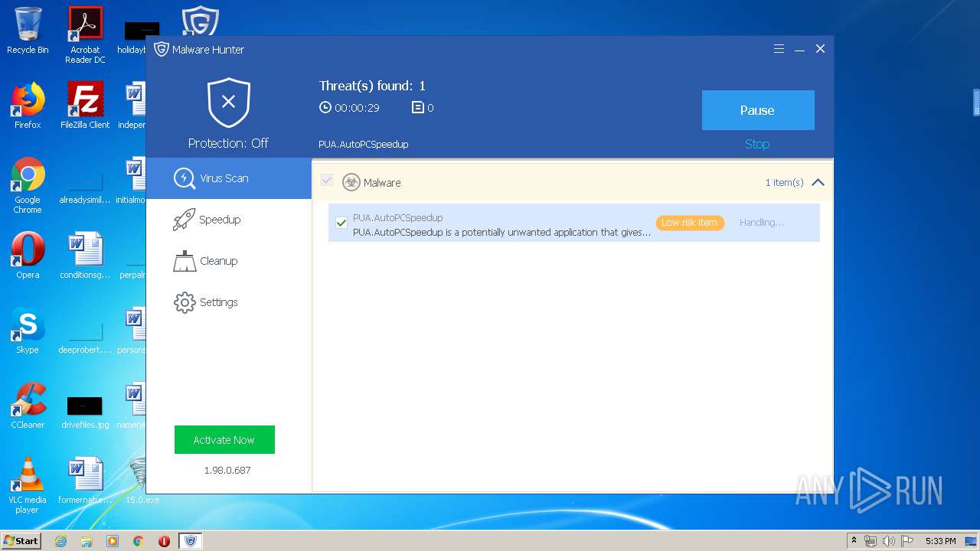Select the Virus Scan tab
Image resolution: width=980 pixels, height=551 pixels.
tap(229, 178)
